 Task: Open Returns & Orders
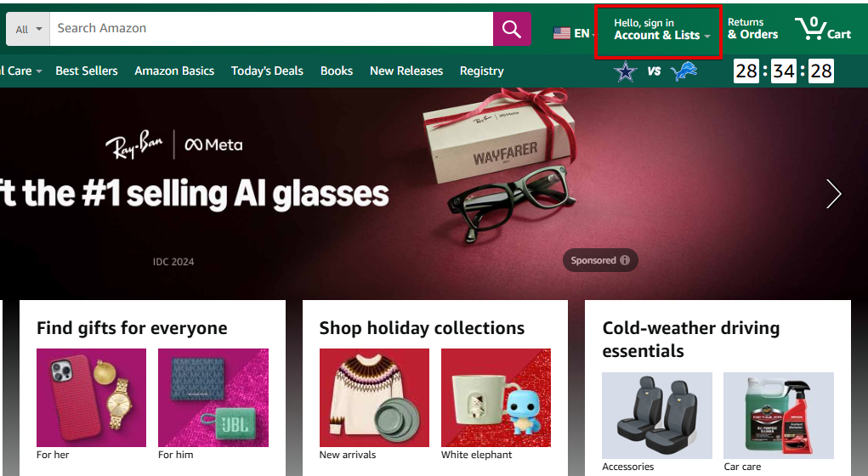point(752,29)
